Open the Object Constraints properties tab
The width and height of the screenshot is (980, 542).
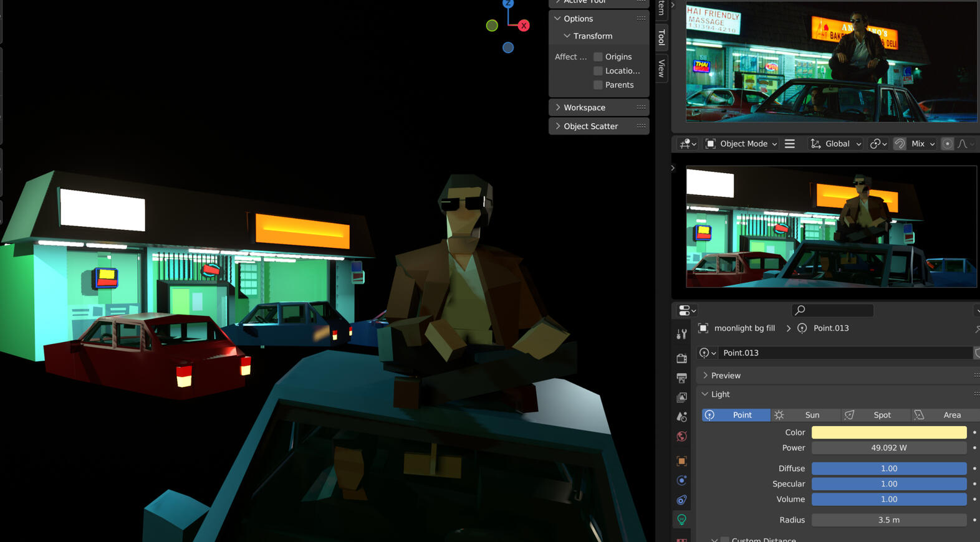[x=681, y=500]
